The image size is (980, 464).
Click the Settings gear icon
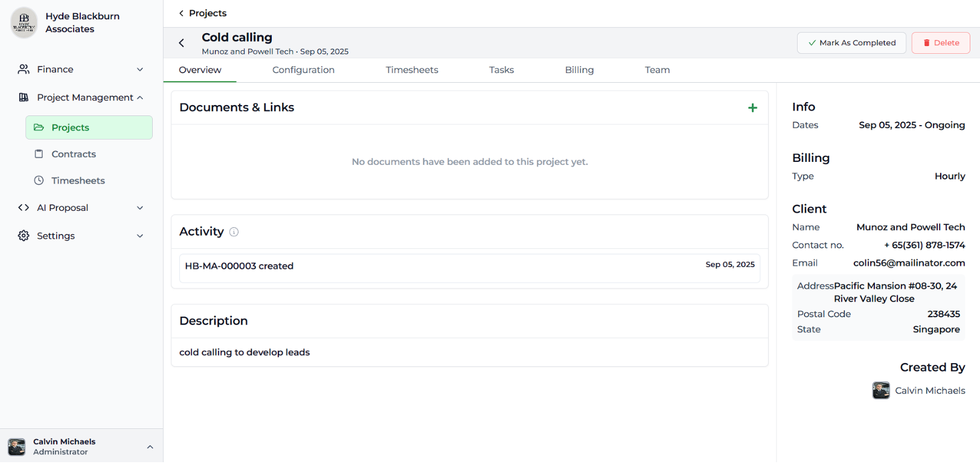click(24, 236)
